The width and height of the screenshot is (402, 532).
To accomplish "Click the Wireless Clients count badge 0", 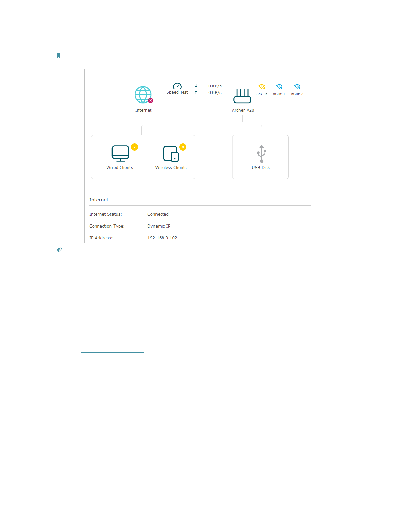I will pyautogui.click(x=183, y=147).
